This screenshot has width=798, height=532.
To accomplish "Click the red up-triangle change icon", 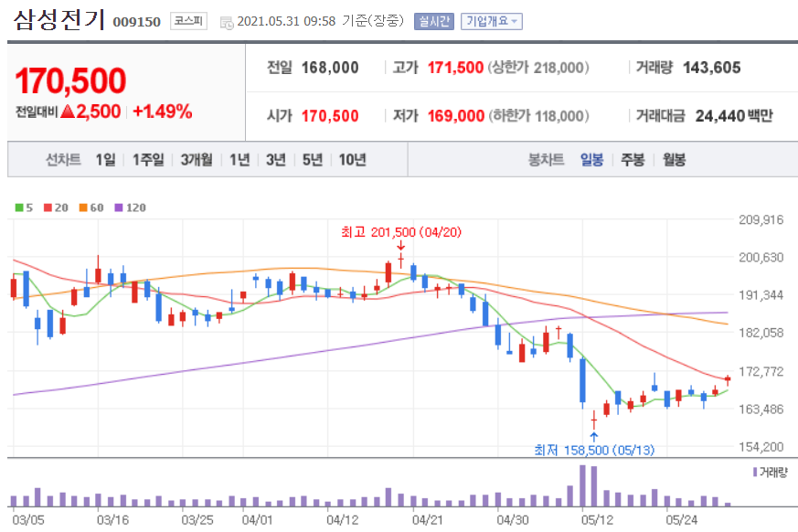I will [x=69, y=112].
